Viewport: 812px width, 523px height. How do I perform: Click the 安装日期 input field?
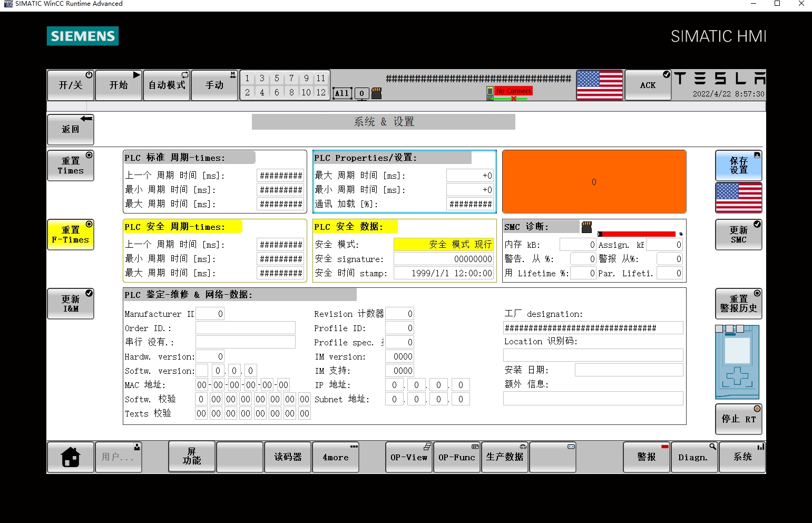pyautogui.click(x=629, y=370)
